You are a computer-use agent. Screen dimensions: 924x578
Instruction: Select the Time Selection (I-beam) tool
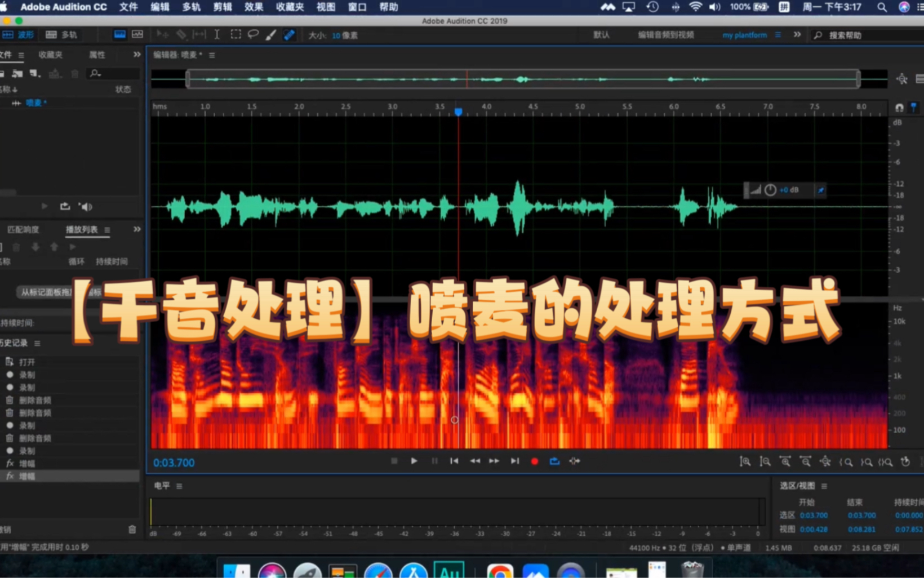(217, 35)
